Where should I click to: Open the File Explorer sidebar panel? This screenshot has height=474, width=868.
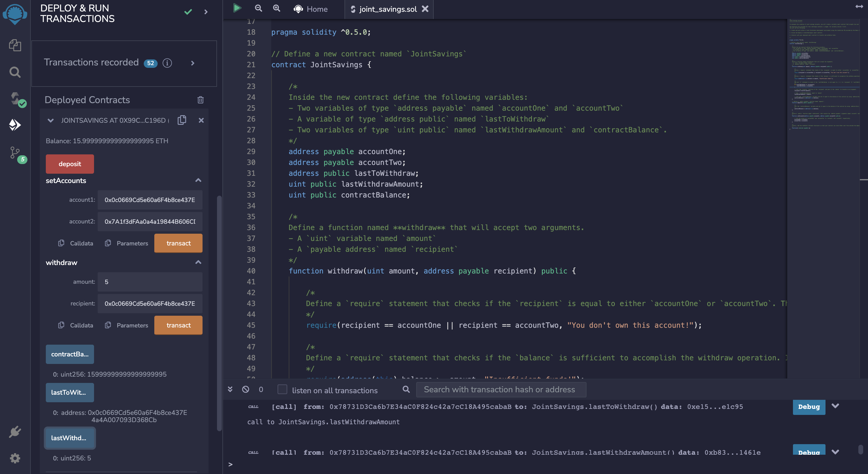pos(15,46)
